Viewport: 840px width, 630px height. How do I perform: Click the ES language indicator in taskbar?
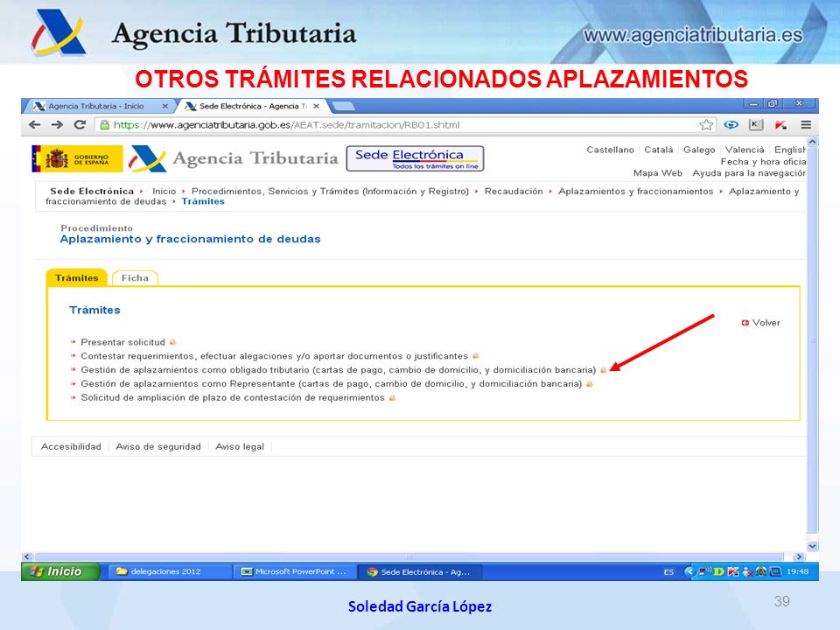(x=668, y=572)
